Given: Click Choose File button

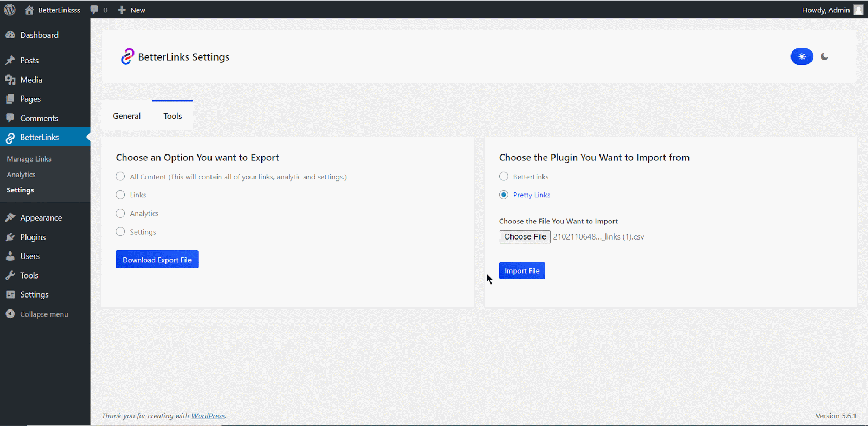Looking at the screenshot, I should tap(525, 237).
